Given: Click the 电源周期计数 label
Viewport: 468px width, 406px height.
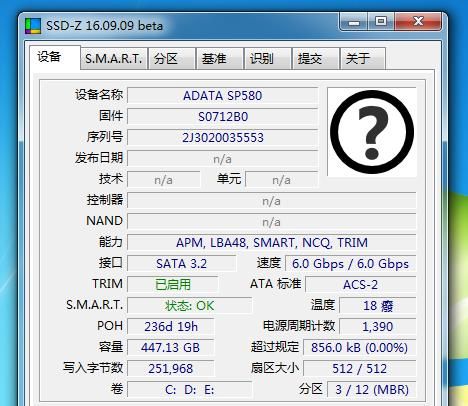Looking at the screenshot, I should click(x=299, y=326).
